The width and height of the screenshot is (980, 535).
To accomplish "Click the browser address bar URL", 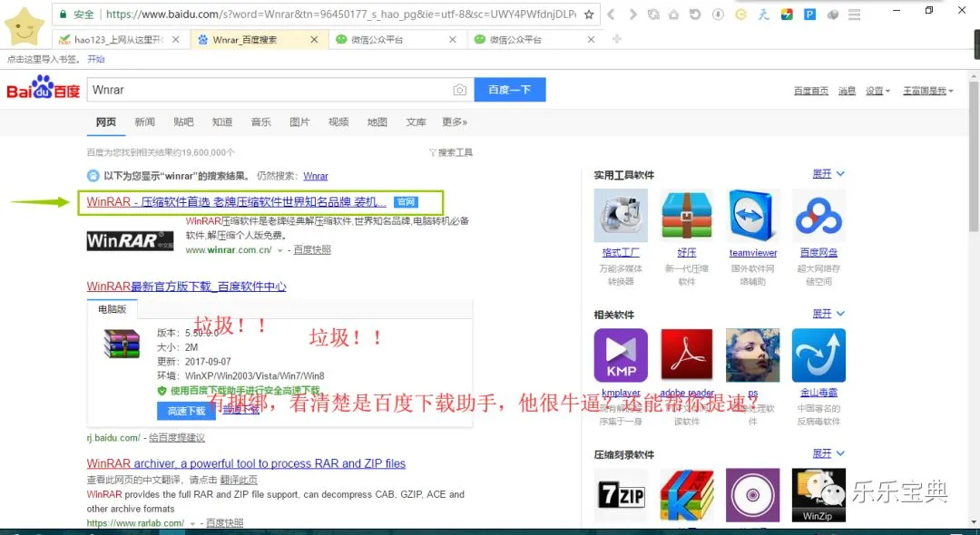I will [340, 15].
